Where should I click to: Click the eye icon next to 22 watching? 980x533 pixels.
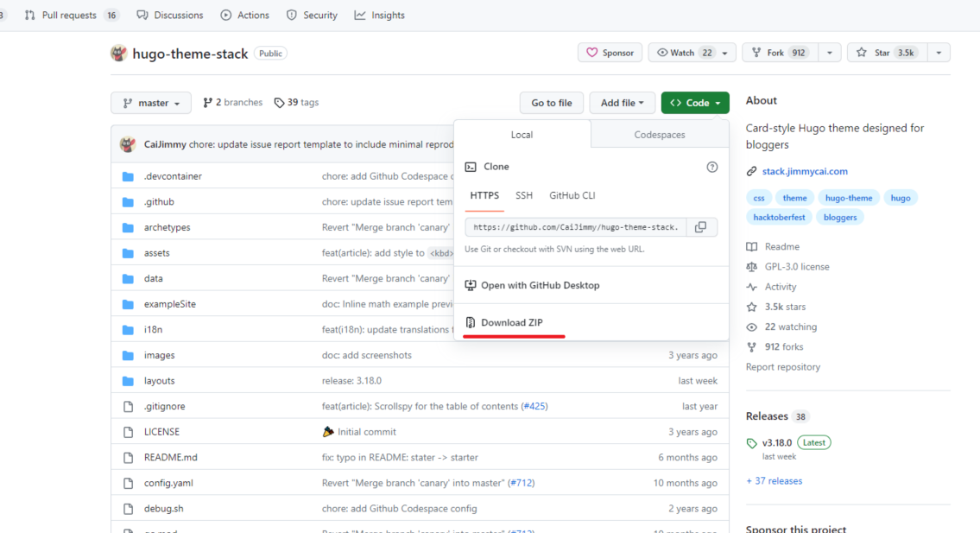(x=752, y=327)
